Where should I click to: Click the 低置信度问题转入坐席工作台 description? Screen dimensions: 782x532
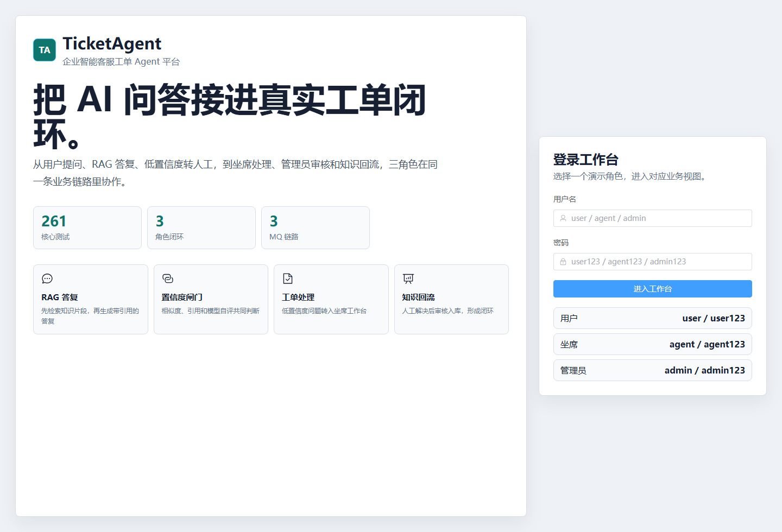[x=324, y=311]
